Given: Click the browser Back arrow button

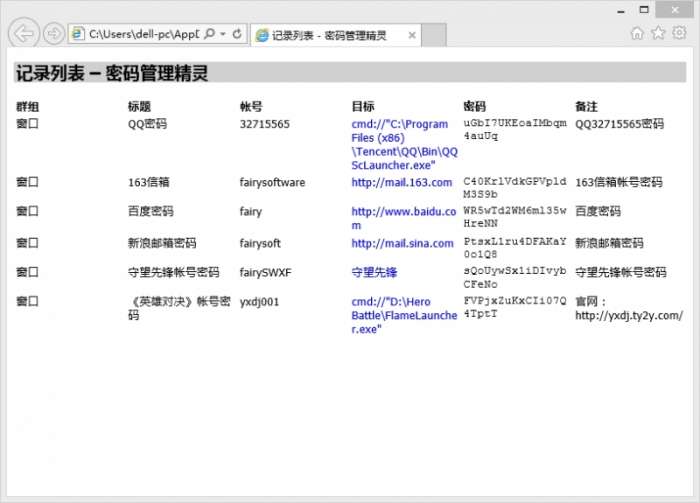Looking at the screenshot, I should 24,33.
